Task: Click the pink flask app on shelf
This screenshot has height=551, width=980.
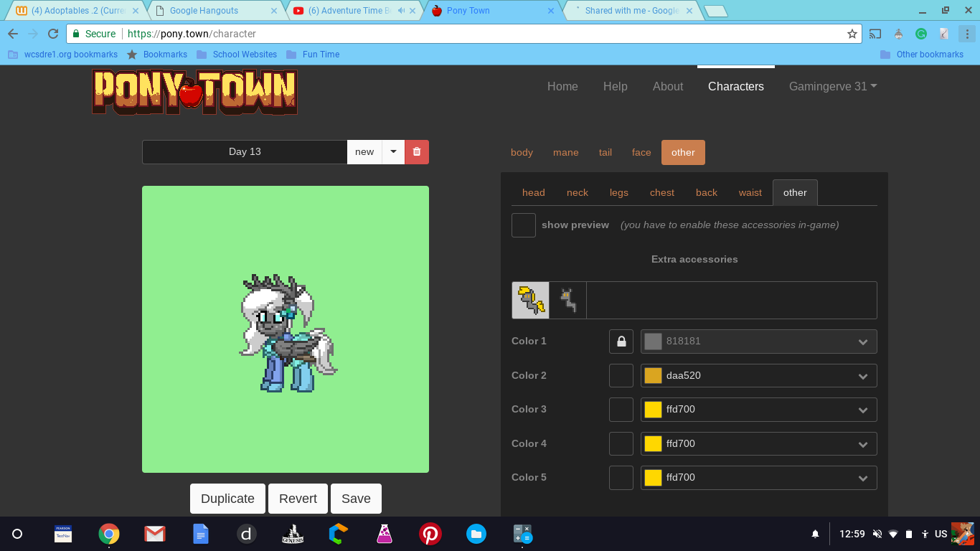Action: [x=385, y=534]
